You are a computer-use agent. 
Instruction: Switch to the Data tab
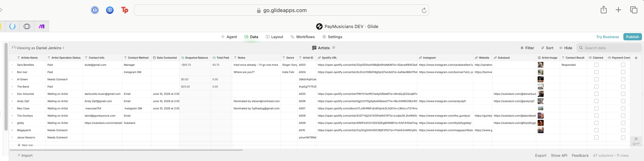click(x=251, y=37)
